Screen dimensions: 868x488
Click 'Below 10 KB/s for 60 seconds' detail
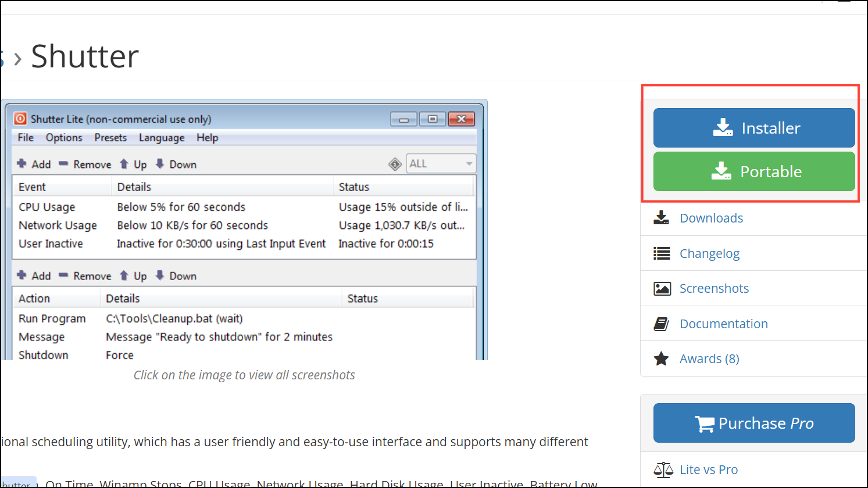pyautogui.click(x=192, y=225)
